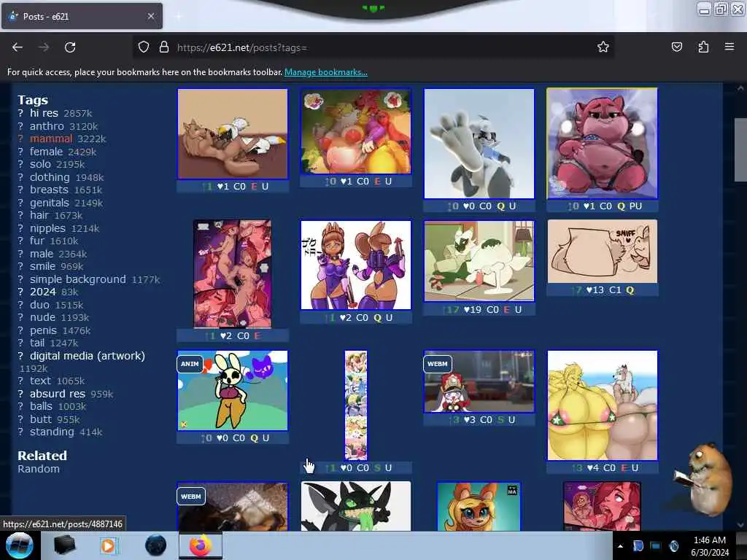Open the media player taskbar icon
This screenshot has height=560, width=747.
pos(108,545)
